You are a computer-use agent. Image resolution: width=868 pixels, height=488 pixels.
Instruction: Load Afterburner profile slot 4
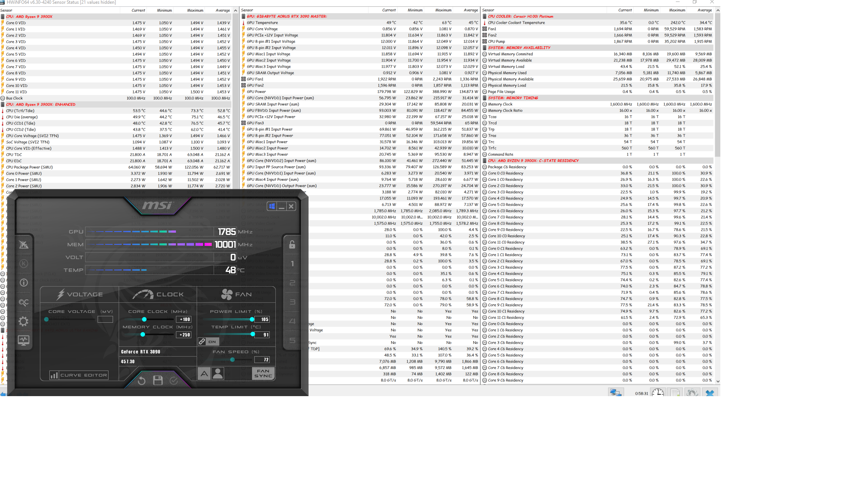click(x=292, y=321)
